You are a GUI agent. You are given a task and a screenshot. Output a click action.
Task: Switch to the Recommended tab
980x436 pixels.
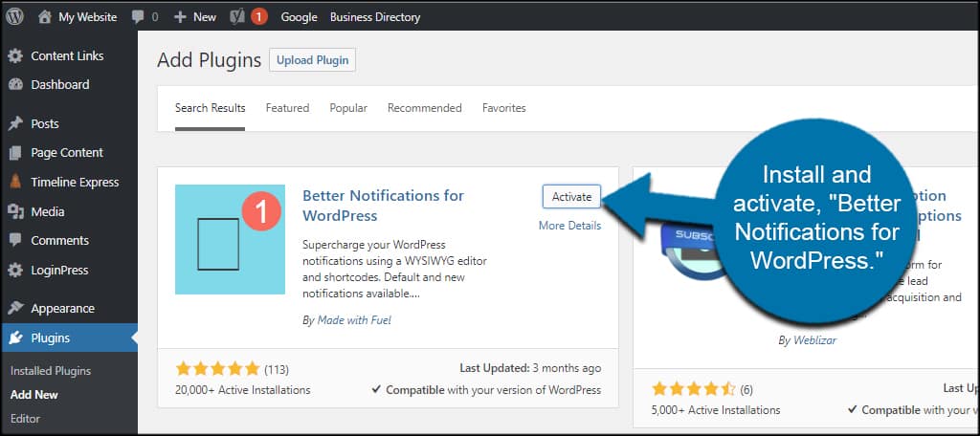[424, 108]
